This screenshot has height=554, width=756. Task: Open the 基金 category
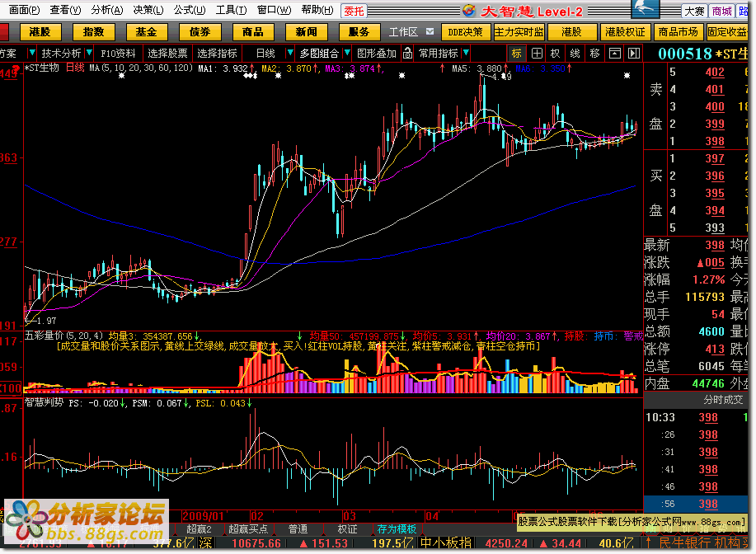[146, 32]
